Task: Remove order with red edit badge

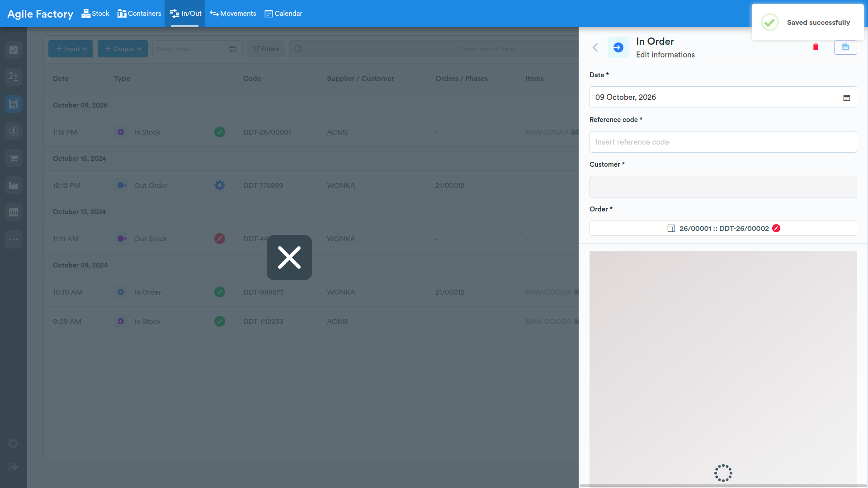Action: [x=776, y=228]
